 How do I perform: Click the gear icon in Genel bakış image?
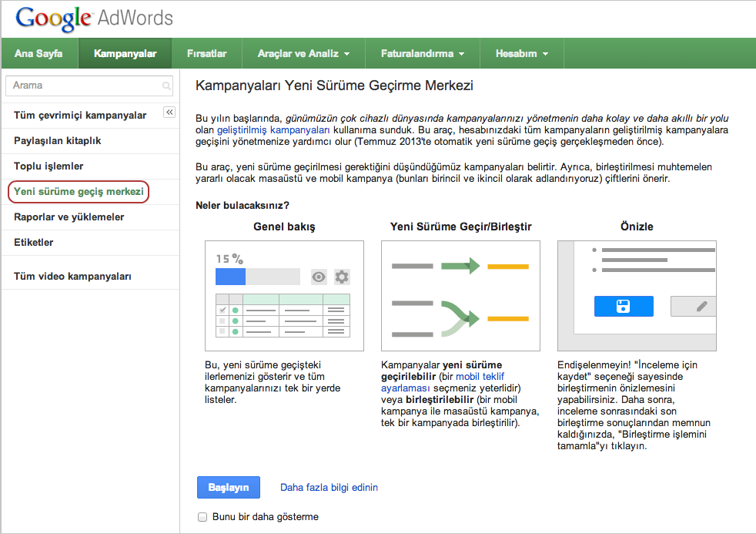[342, 277]
